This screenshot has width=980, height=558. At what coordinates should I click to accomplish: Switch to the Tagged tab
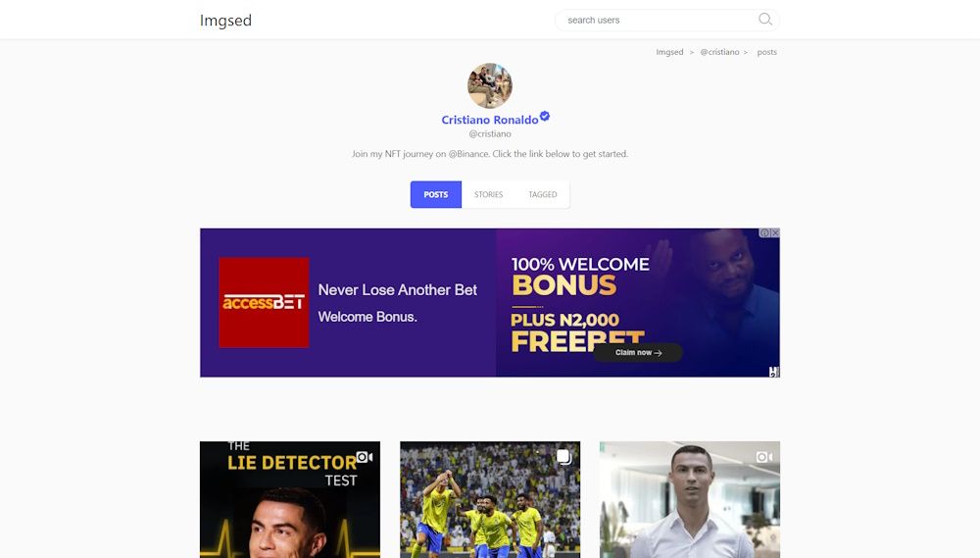point(543,194)
